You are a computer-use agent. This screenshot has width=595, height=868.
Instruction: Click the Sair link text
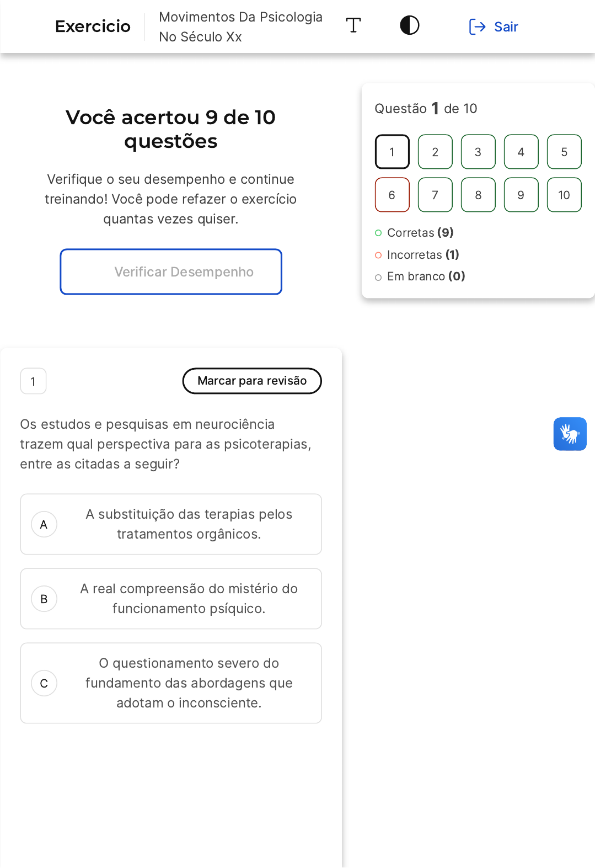point(506,26)
